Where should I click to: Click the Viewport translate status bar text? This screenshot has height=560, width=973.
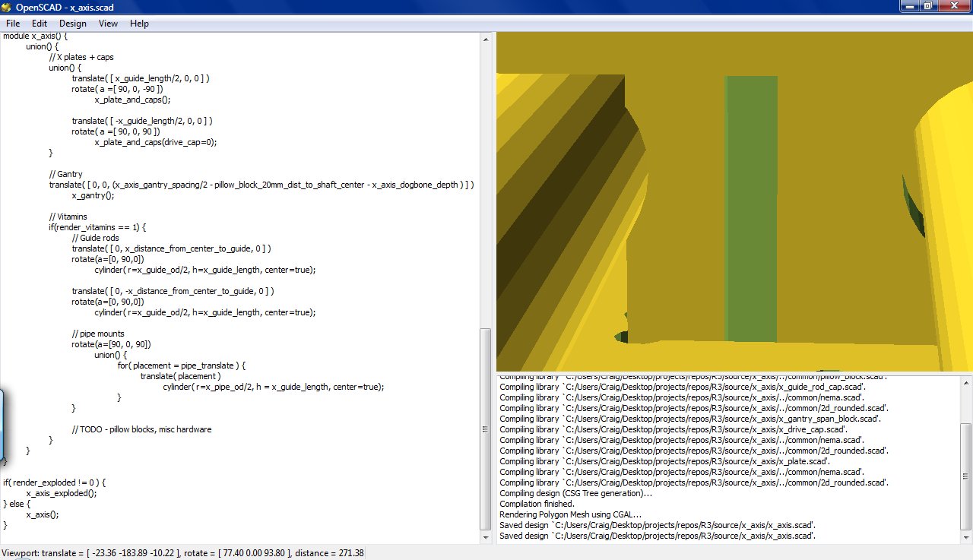point(182,553)
